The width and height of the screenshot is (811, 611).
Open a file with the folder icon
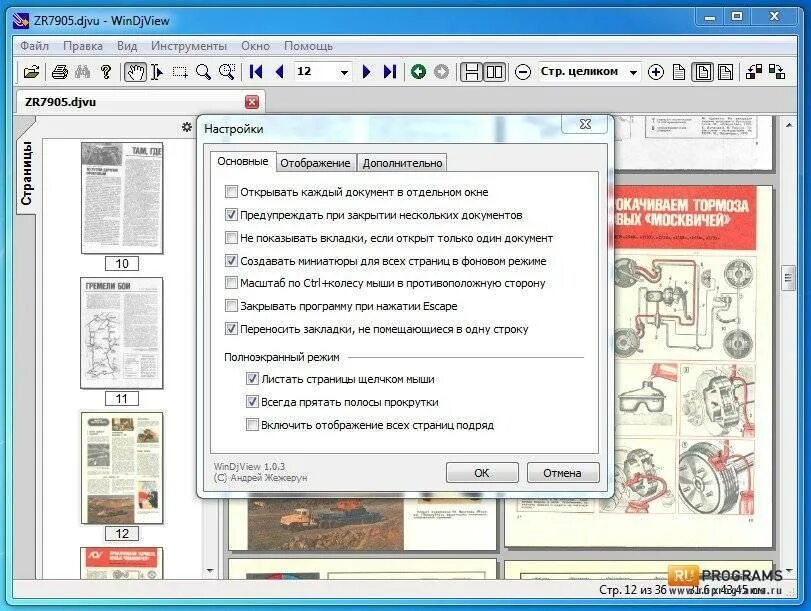[32, 71]
